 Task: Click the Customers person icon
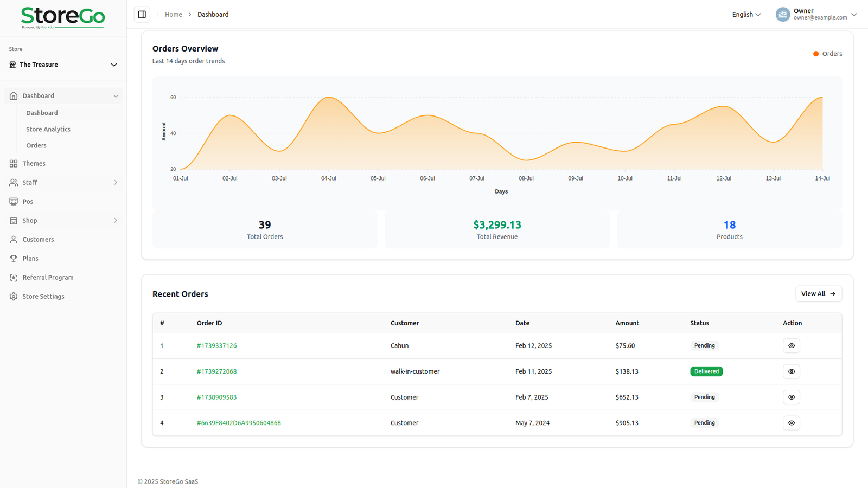14,240
